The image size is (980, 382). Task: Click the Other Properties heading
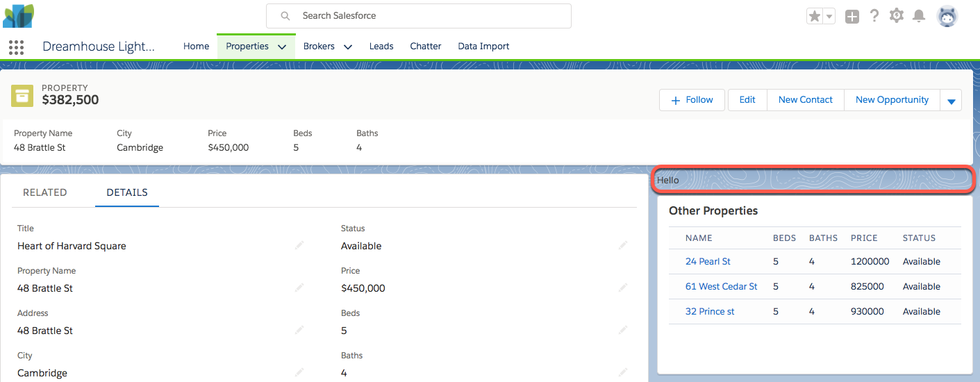(713, 211)
